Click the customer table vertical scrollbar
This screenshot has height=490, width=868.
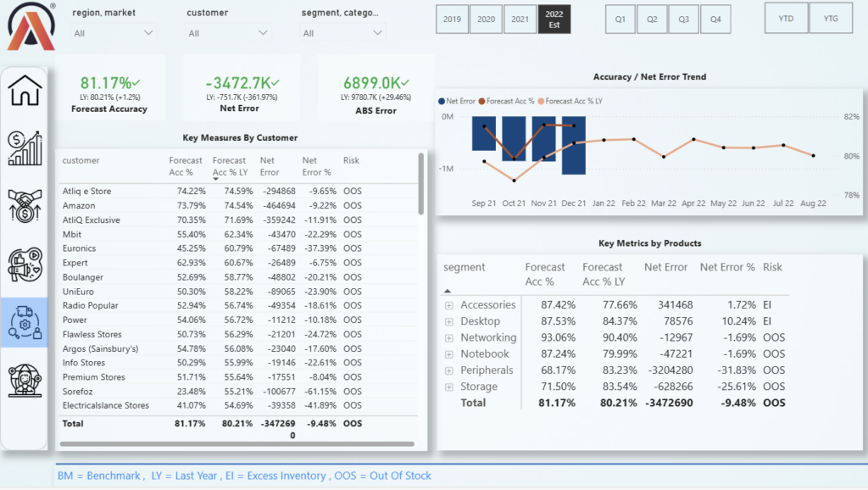(x=421, y=184)
